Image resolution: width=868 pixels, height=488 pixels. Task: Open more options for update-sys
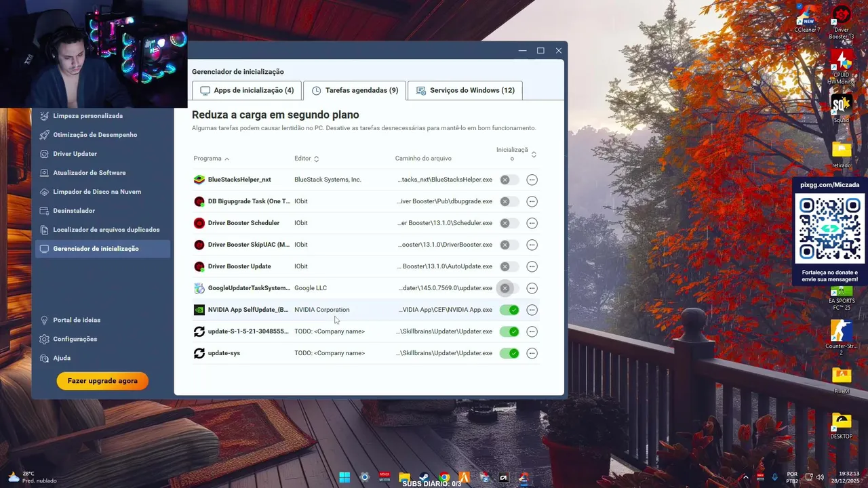(532, 353)
